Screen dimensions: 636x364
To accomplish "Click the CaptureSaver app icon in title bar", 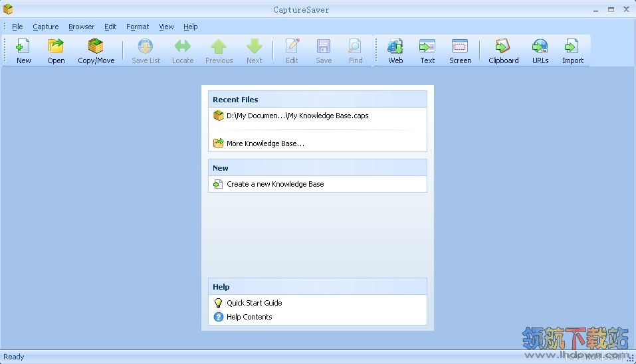I will pos(8,9).
